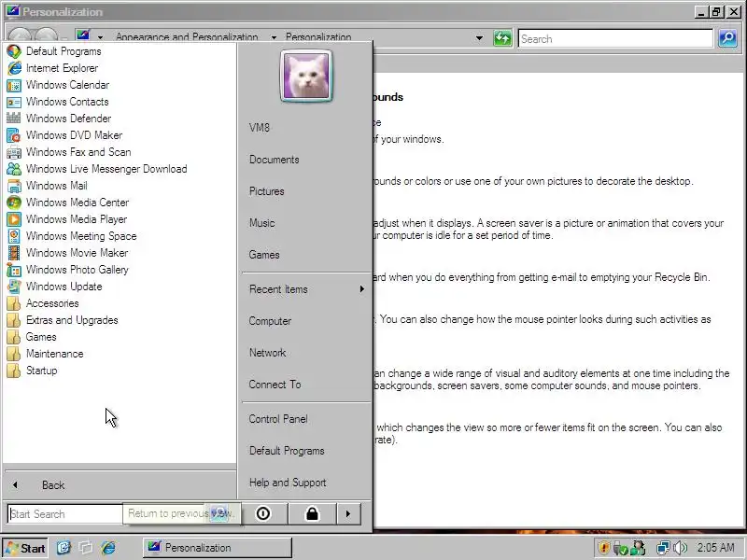Click Switch between windows quick launch icon
This screenshot has height=560, width=747.
pos(86,548)
